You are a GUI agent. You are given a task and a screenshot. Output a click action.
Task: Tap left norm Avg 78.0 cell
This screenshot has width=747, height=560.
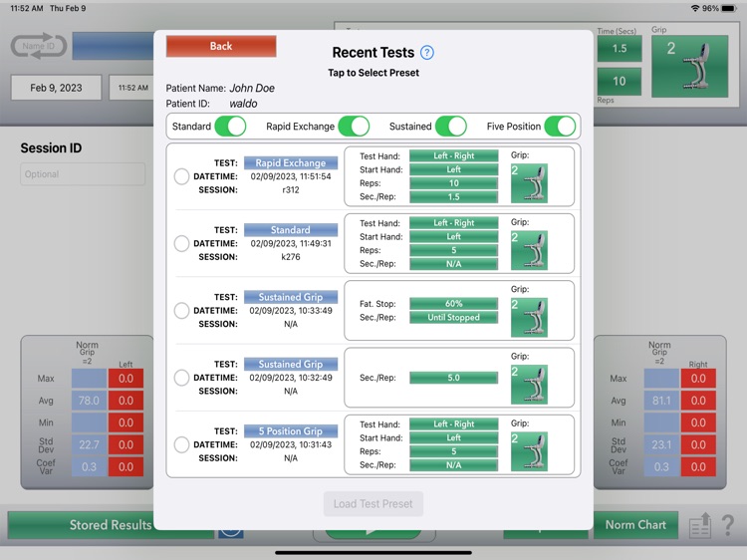[89, 401]
